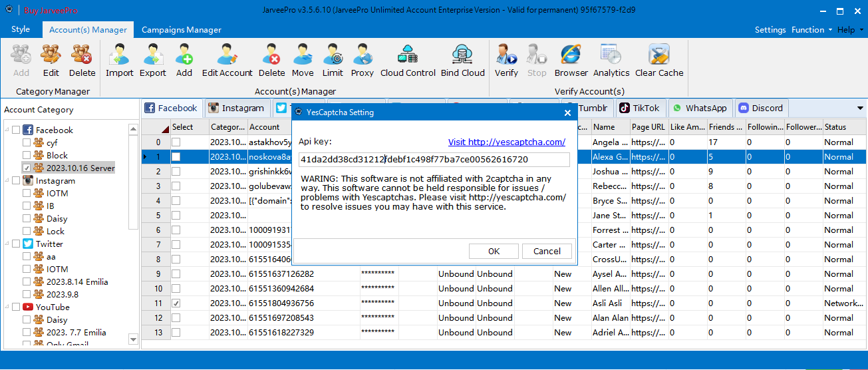The image size is (868, 370).
Task: Tick the 2023.8.14 Emilia checkbox
Action: tap(27, 281)
